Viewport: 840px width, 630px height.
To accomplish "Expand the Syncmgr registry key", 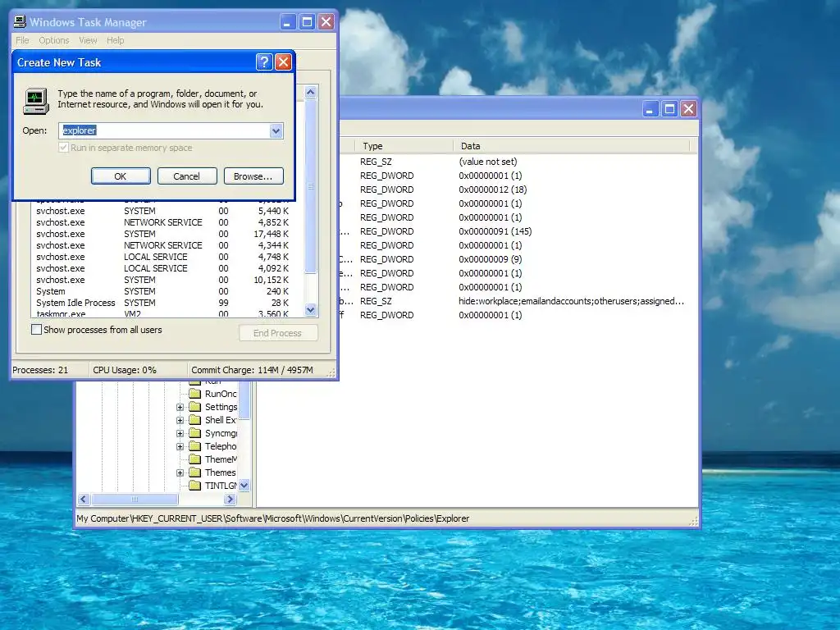I will [x=180, y=433].
